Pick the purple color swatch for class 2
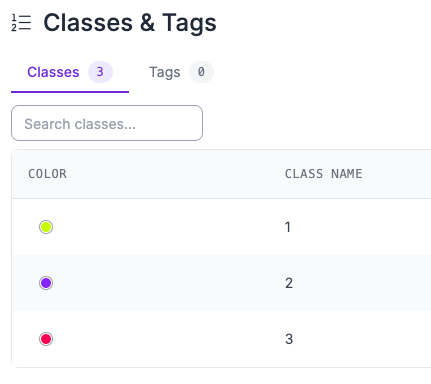 click(x=46, y=283)
